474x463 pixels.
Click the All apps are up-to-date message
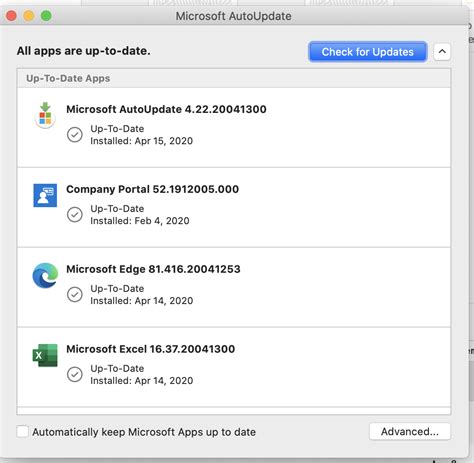click(x=83, y=51)
